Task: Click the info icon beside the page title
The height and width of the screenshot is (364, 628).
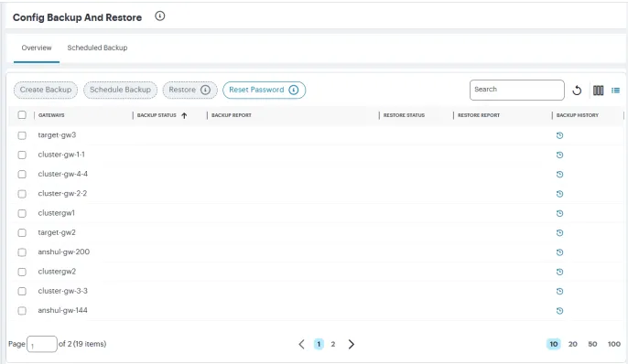Action: (x=160, y=16)
